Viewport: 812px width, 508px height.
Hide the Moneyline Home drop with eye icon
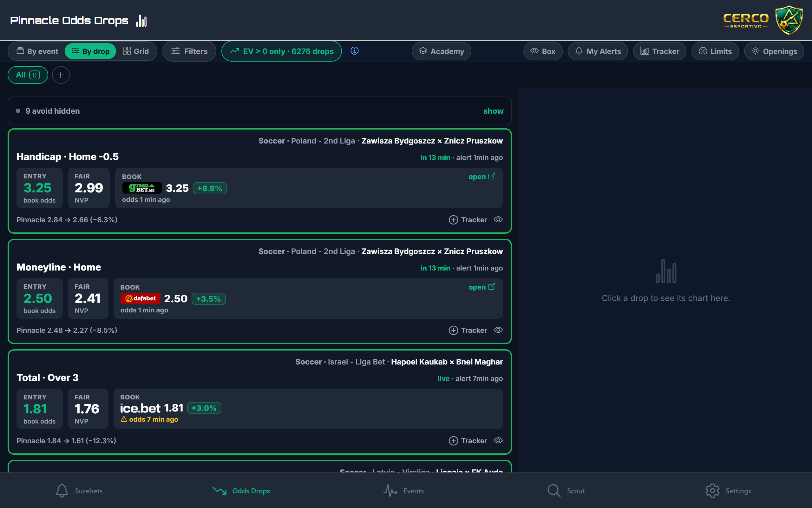click(x=498, y=330)
